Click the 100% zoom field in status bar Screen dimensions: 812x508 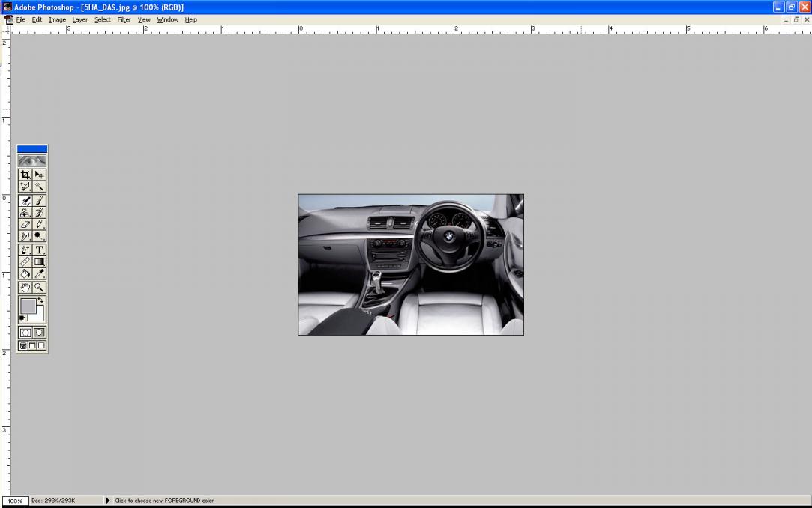(15, 501)
